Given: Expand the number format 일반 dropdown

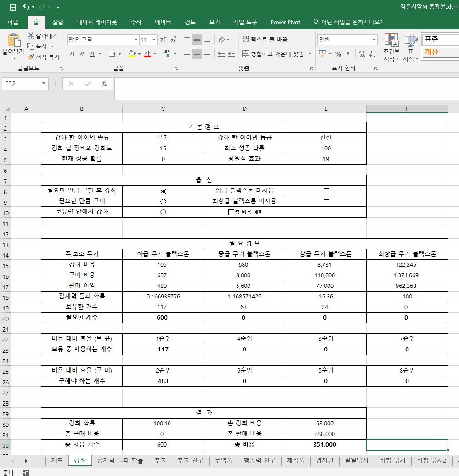Looking at the screenshot, I should click(374, 40).
